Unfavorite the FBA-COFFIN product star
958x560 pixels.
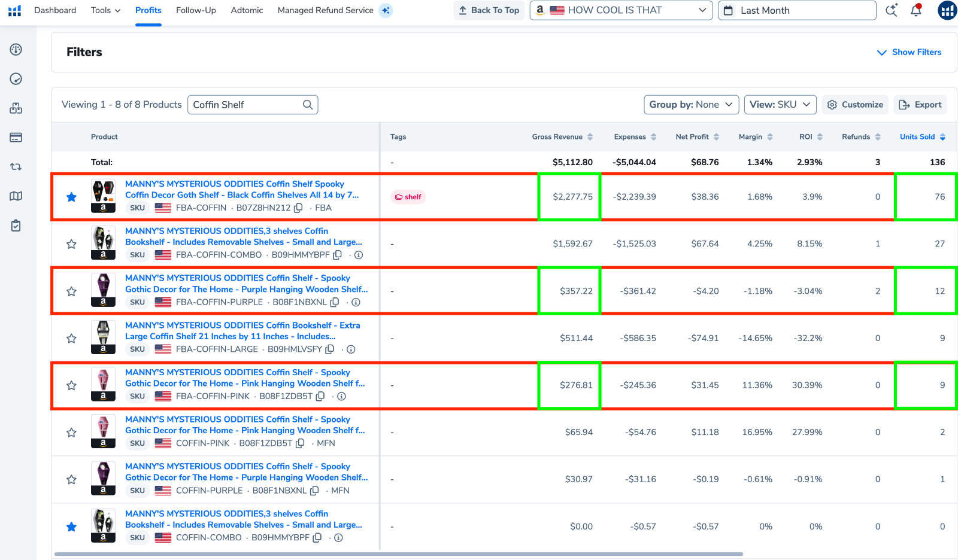pos(71,197)
